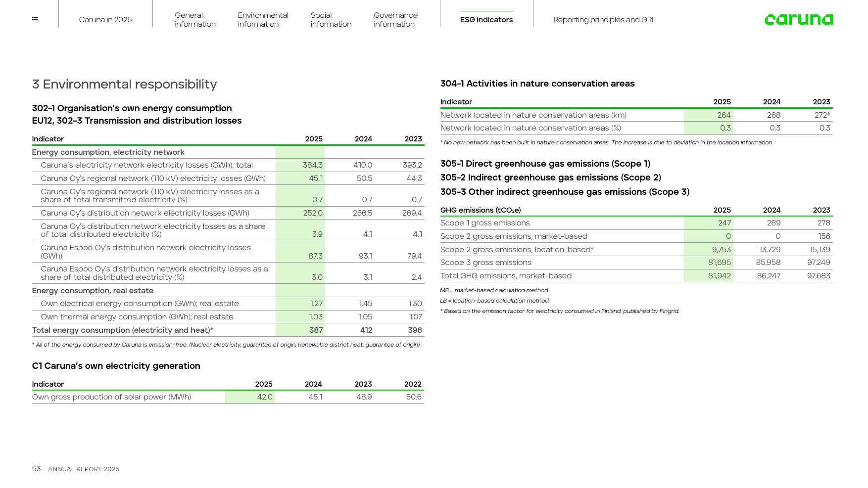Click the emission-free energy footnote
The height and width of the screenshot is (488, 868).
[227, 345]
